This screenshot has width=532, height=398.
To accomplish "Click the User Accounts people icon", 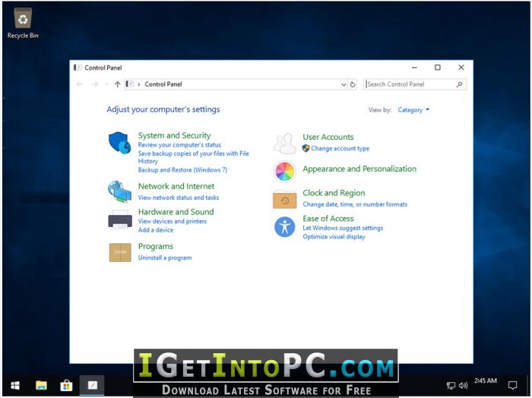I will click(285, 143).
